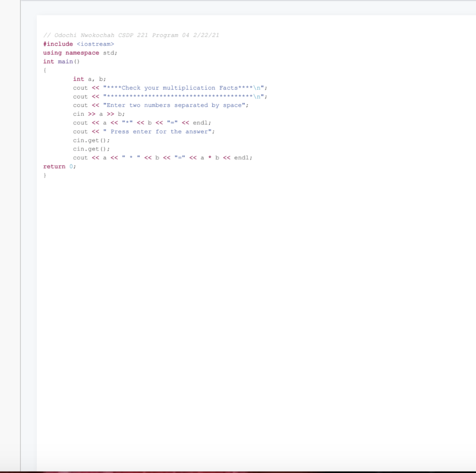
Task: Click the cout line printing a * b
Action: [x=163, y=158]
